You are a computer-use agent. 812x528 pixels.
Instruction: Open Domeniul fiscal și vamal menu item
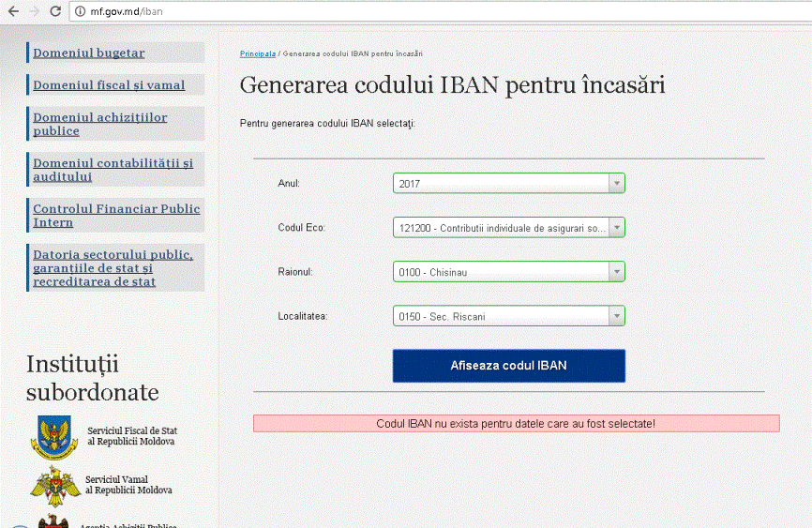tap(109, 85)
